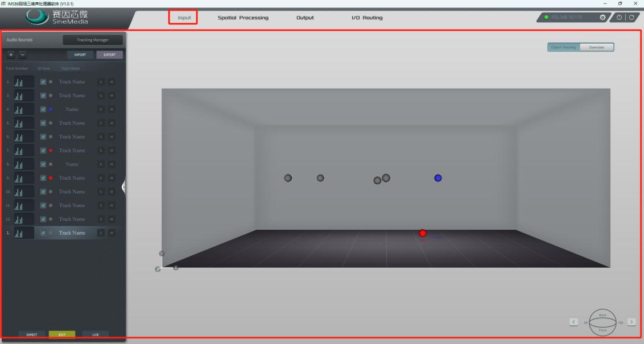644x344 pixels.
Task: Toggle 3D View checkbox for track 1
Action: point(43,233)
